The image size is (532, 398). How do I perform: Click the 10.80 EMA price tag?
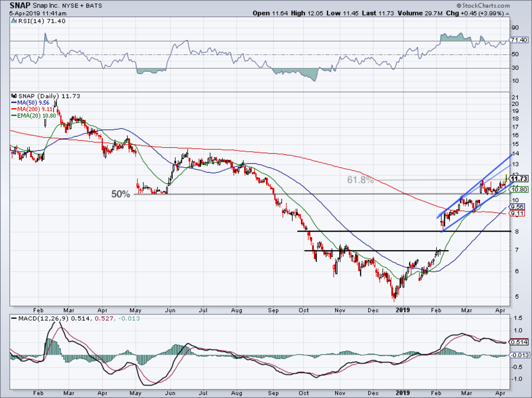[519, 189]
